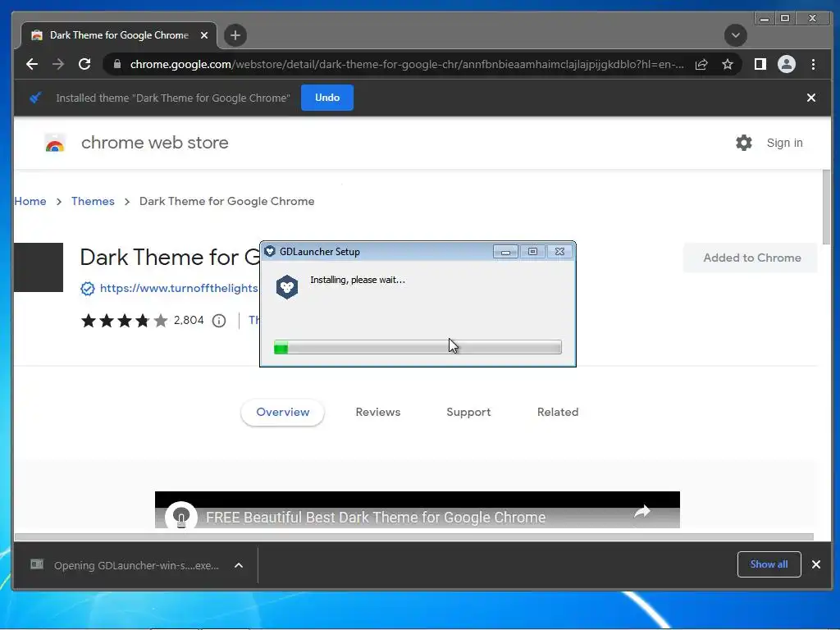Click the 2,804 ratings count
The image size is (840, 630).
click(189, 321)
